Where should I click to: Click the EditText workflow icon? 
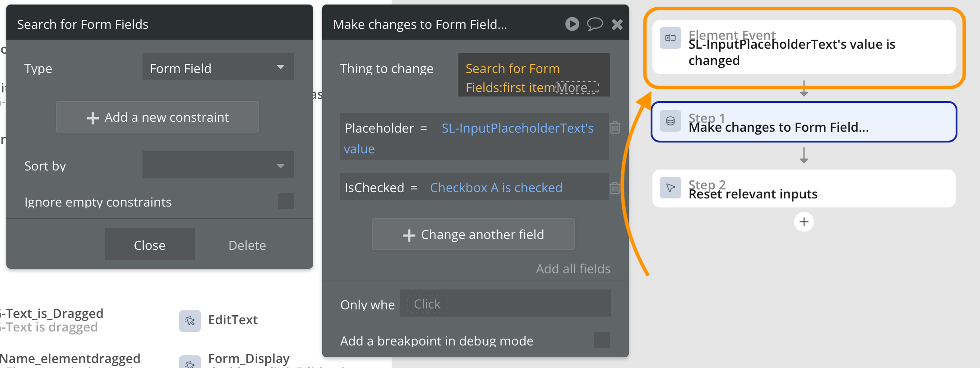click(x=190, y=321)
